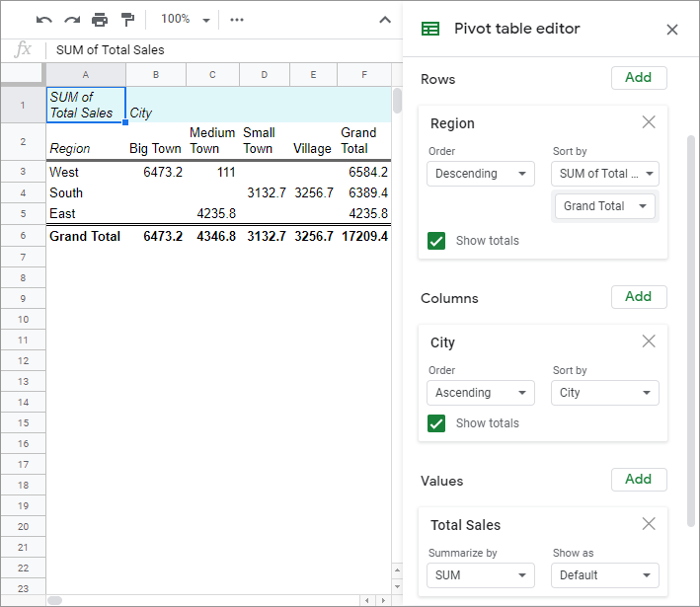Click the Grand Total row label
Screen dimensions: 700x607
[x=86, y=236]
